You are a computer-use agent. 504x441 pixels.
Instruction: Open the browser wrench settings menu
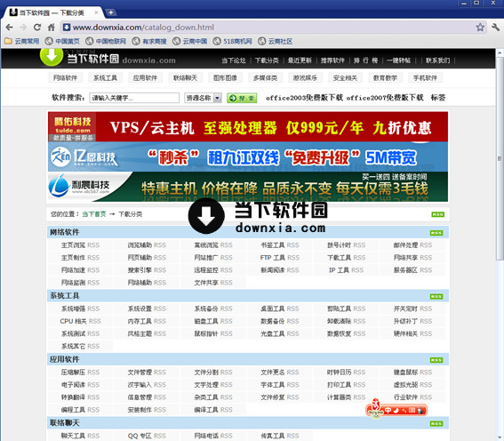pyautogui.click(x=495, y=28)
